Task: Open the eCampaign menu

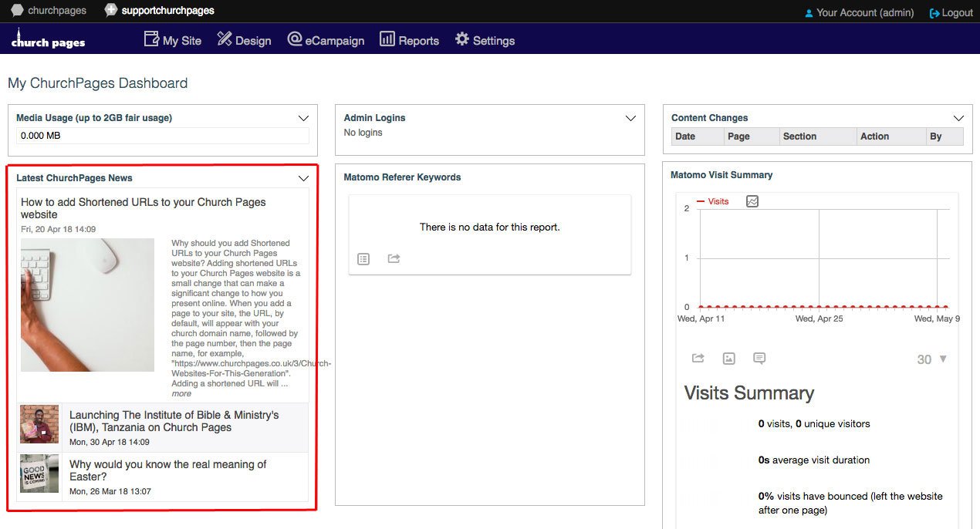Action: pos(325,40)
